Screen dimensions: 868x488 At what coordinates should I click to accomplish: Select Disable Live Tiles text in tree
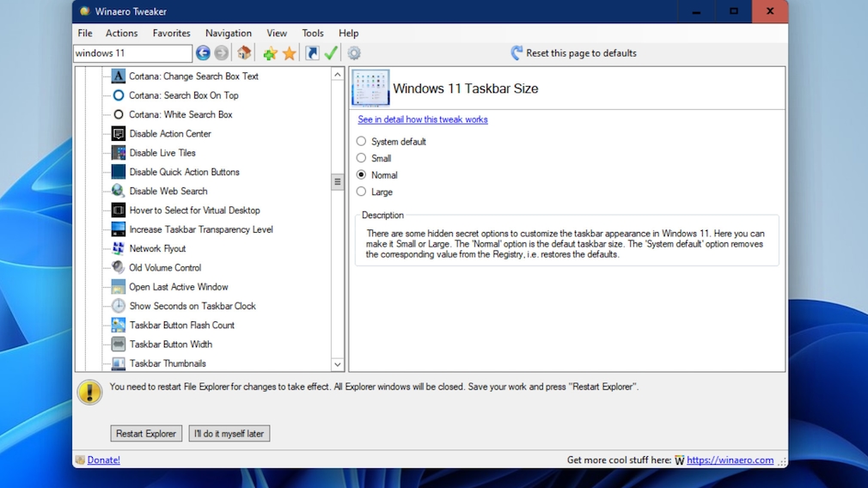coord(162,153)
